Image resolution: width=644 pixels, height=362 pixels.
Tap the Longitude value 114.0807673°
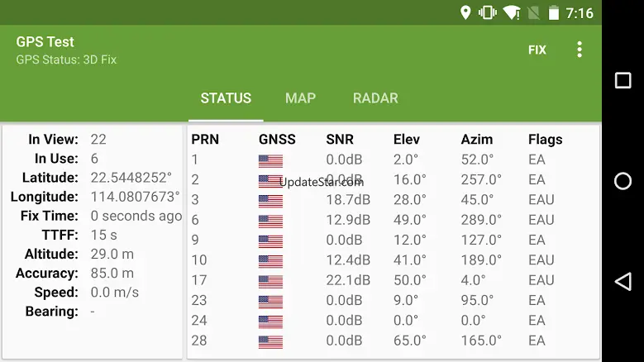point(135,197)
